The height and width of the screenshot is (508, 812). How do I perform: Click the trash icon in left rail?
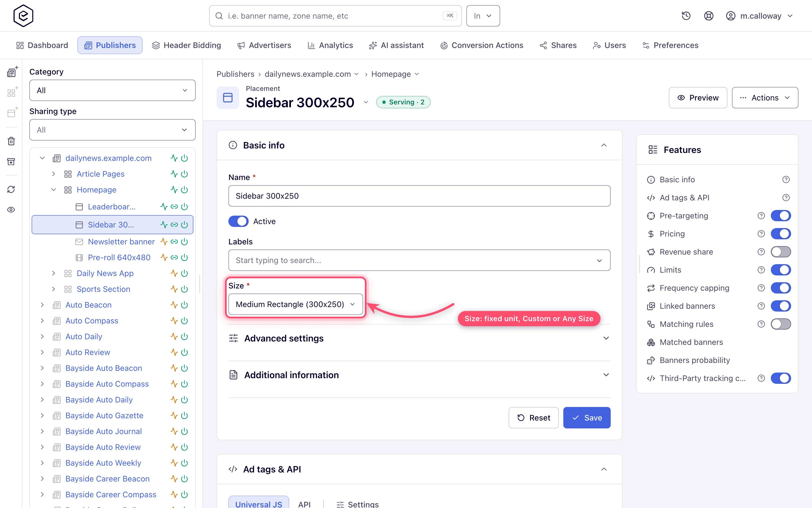[11, 141]
